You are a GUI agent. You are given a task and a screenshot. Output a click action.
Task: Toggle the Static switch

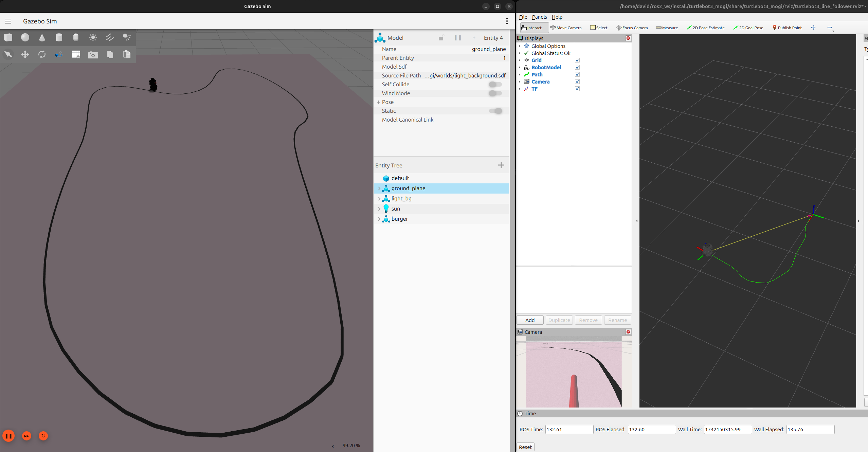tap(495, 111)
